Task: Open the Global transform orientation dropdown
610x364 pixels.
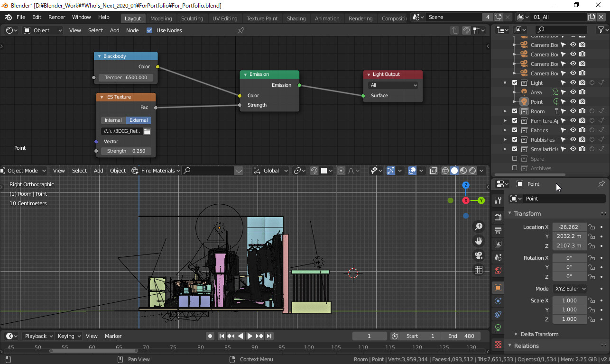Action: click(x=271, y=171)
